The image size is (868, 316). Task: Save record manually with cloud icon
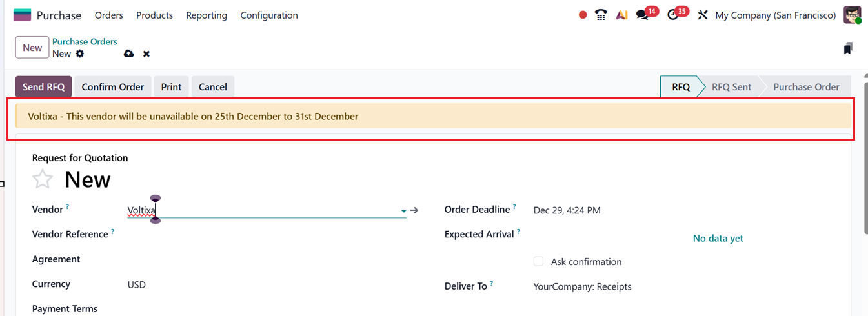(128, 54)
